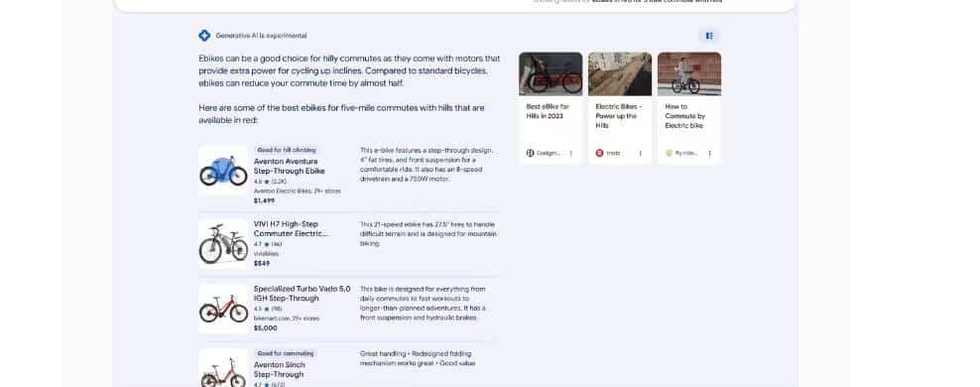Open Aventon Aventure Step-Through Ebike listing

coord(290,167)
